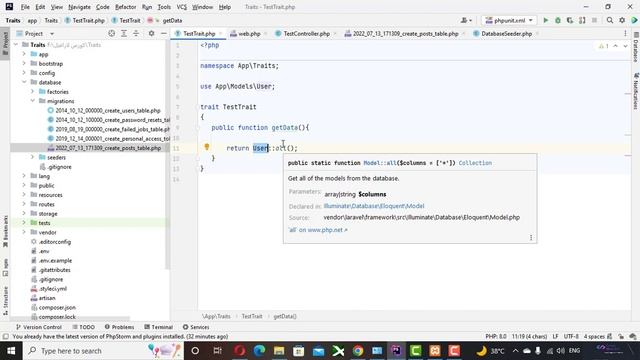The image size is (640, 360).
Task: Run the phpunit.xml configuration
Action: (x=546, y=20)
